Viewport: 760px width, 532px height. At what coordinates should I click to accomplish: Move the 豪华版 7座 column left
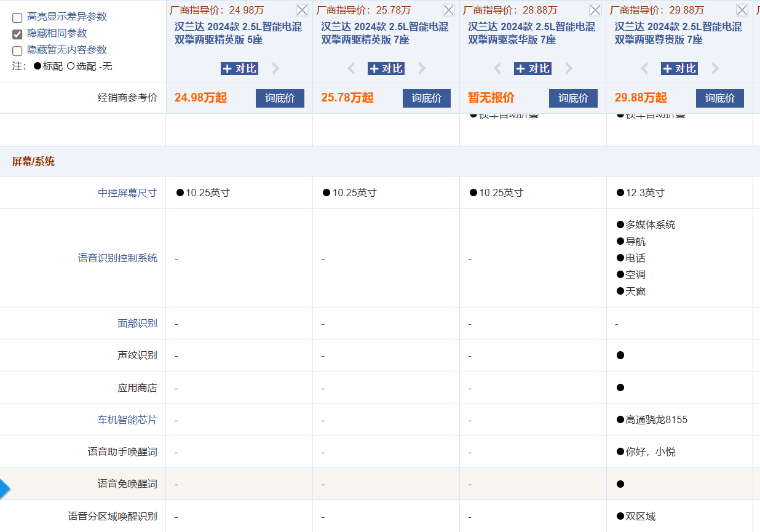point(497,68)
